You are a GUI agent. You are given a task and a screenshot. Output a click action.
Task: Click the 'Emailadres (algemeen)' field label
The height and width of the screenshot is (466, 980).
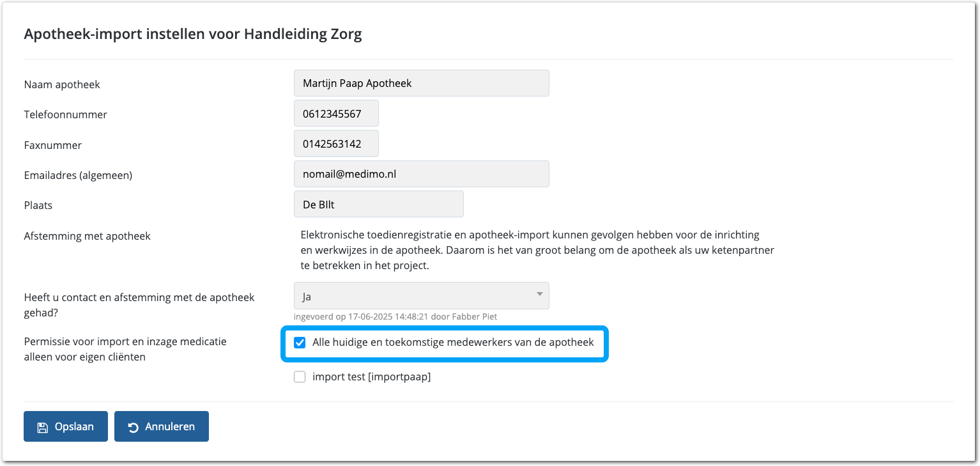[x=78, y=175]
